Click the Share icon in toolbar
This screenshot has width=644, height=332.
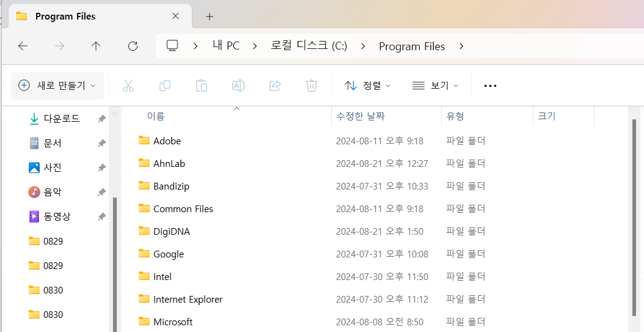click(x=275, y=86)
